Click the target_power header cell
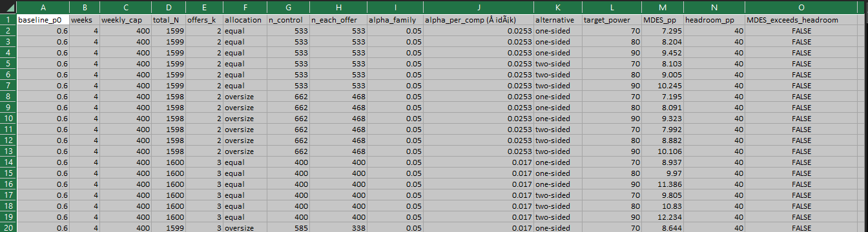 [612, 20]
